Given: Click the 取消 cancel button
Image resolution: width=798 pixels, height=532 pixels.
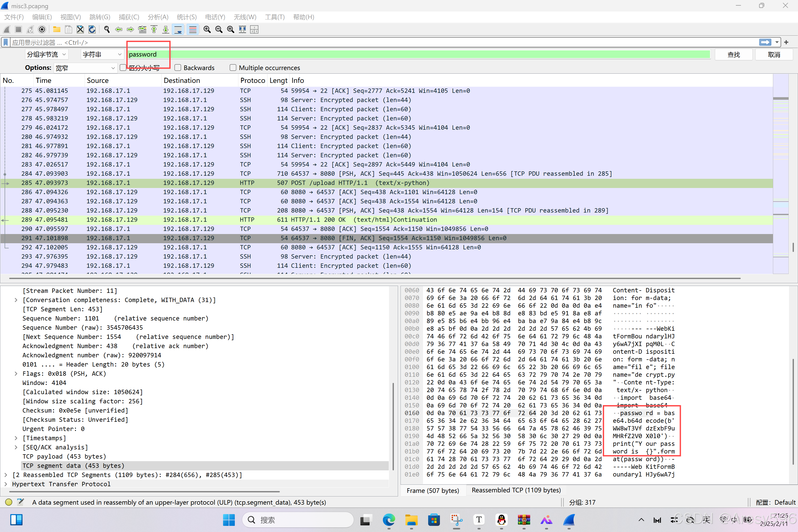Looking at the screenshot, I should [x=773, y=55].
